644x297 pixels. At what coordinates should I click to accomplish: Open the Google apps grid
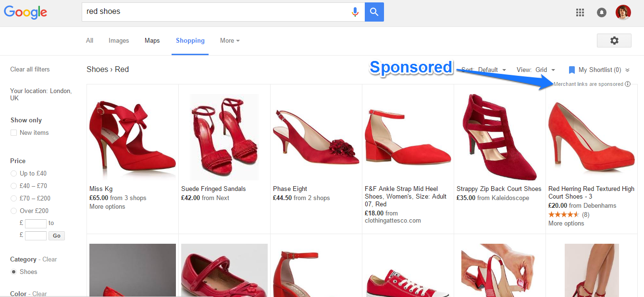tap(580, 12)
